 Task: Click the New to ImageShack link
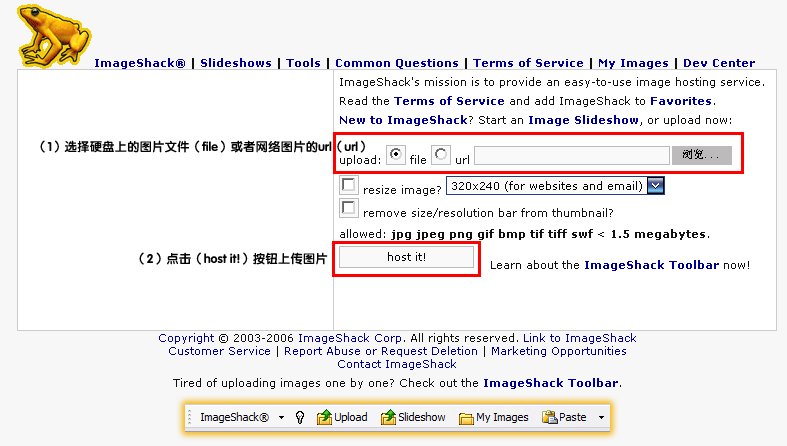[x=403, y=120]
